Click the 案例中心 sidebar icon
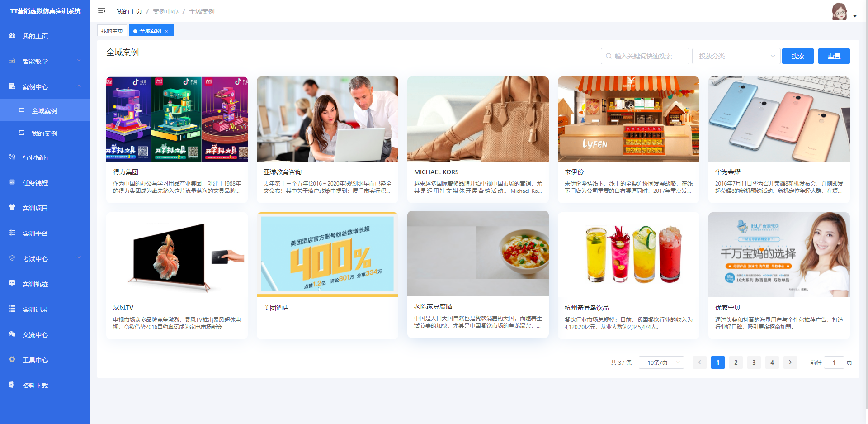This screenshot has height=424, width=868. click(12, 86)
